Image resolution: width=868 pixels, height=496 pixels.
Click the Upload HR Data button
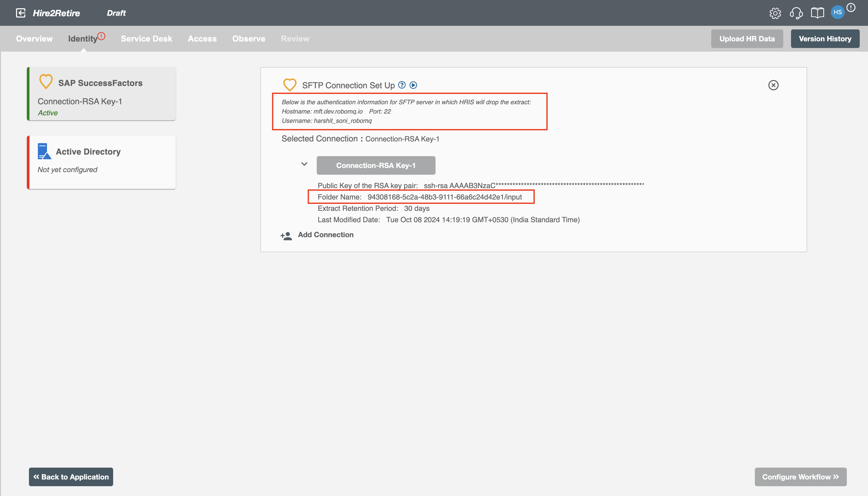coord(747,39)
